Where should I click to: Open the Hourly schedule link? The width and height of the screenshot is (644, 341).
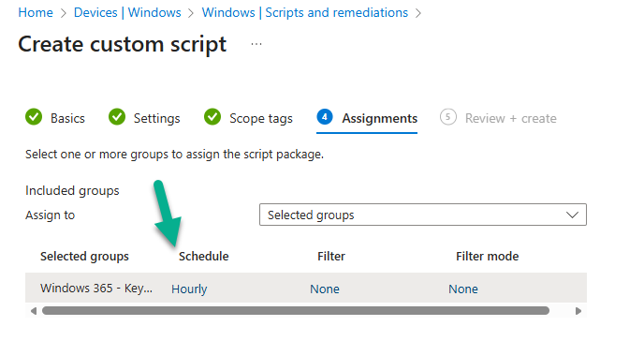pos(189,289)
